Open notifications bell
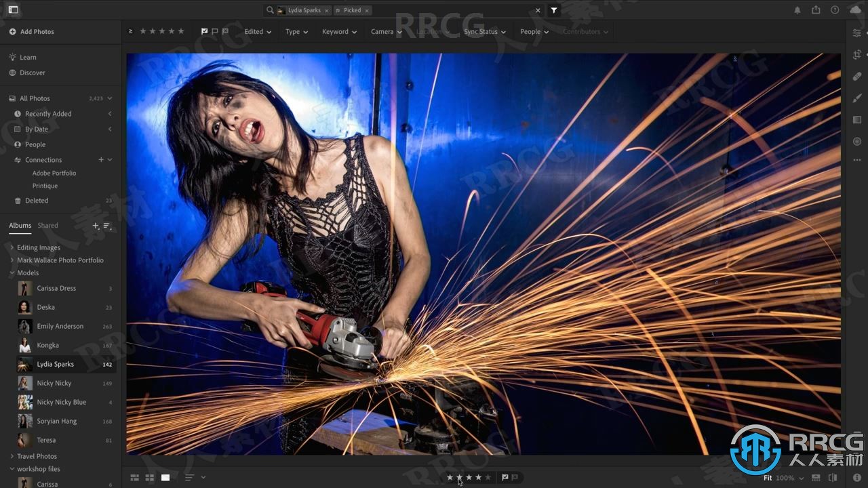This screenshot has height=488, width=868. (x=797, y=10)
